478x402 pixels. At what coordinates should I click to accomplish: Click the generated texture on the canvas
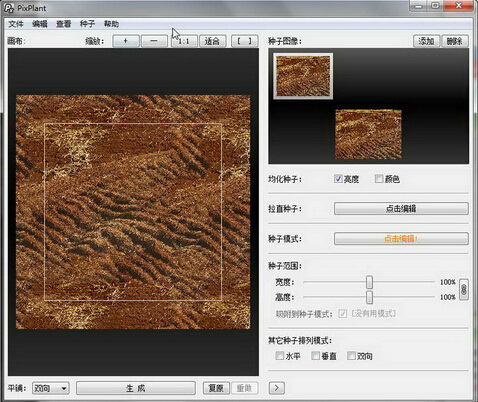click(133, 212)
